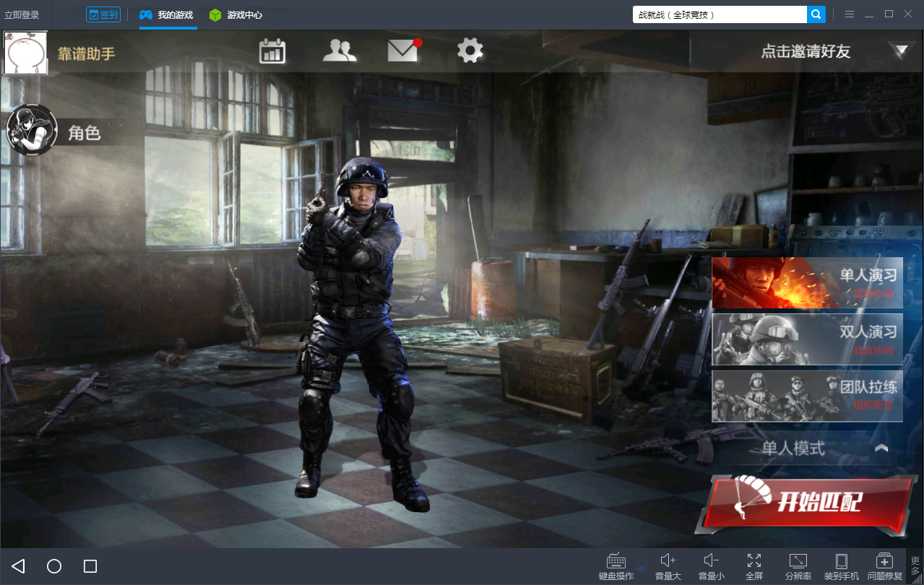
Task: Click 装到手机 install to phone
Action: tap(842, 567)
